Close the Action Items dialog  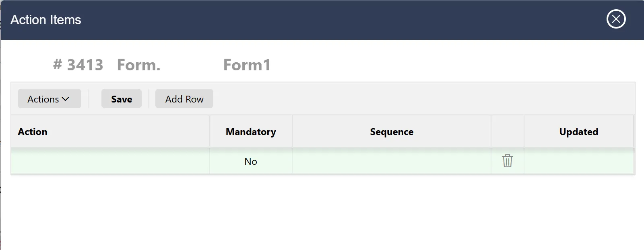pyautogui.click(x=616, y=19)
